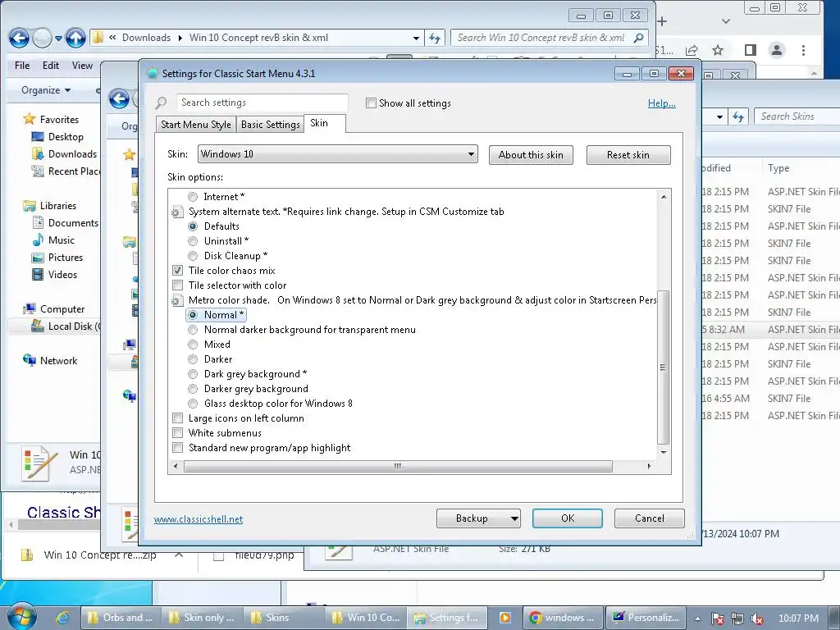840x630 pixels.
Task: Click the skin options scroll-down arrow
Action: point(664,453)
